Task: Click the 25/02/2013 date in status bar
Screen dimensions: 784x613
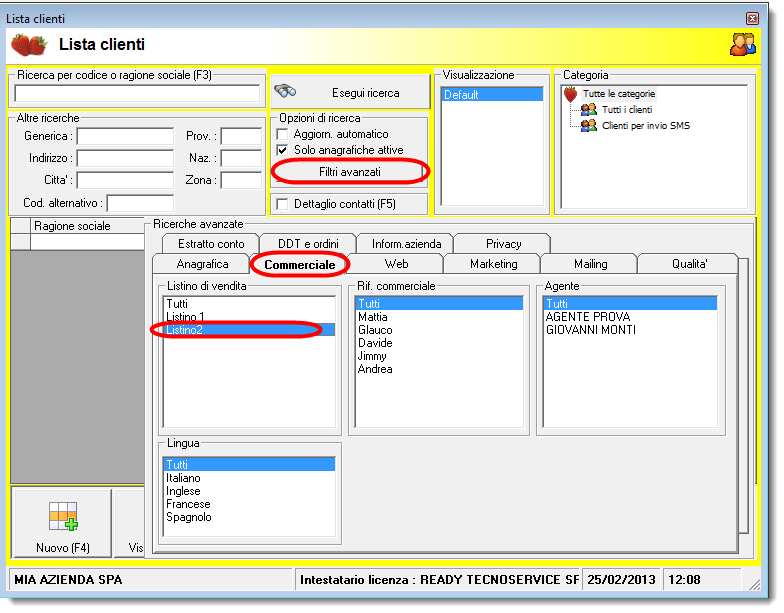Action: (x=621, y=580)
